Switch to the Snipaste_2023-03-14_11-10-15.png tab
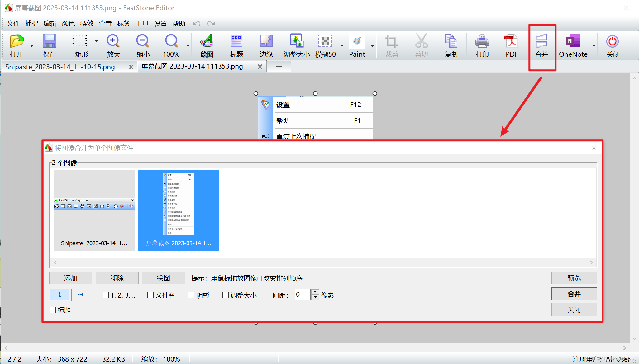 point(60,67)
